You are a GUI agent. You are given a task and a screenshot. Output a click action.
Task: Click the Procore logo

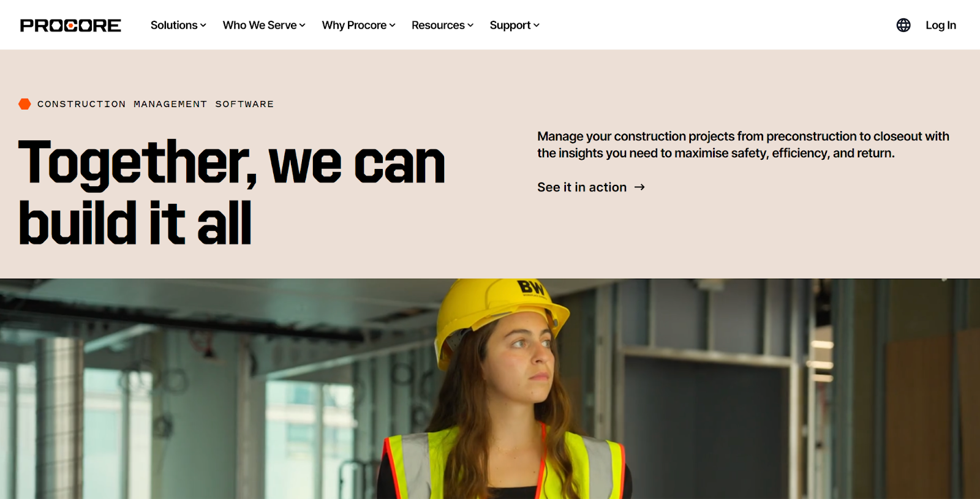tap(70, 25)
